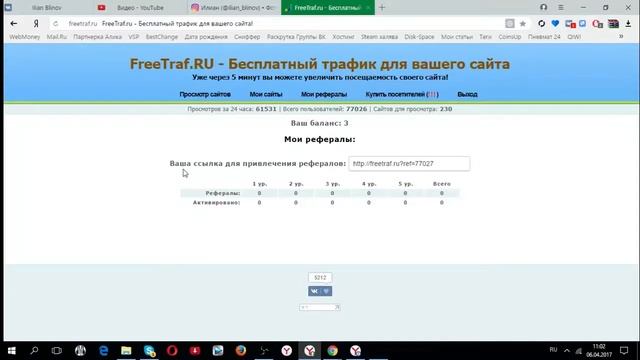Bookmark this page with the star icon
This screenshot has height=360, width=640.
pyautogui.click(x=522, y=24)
